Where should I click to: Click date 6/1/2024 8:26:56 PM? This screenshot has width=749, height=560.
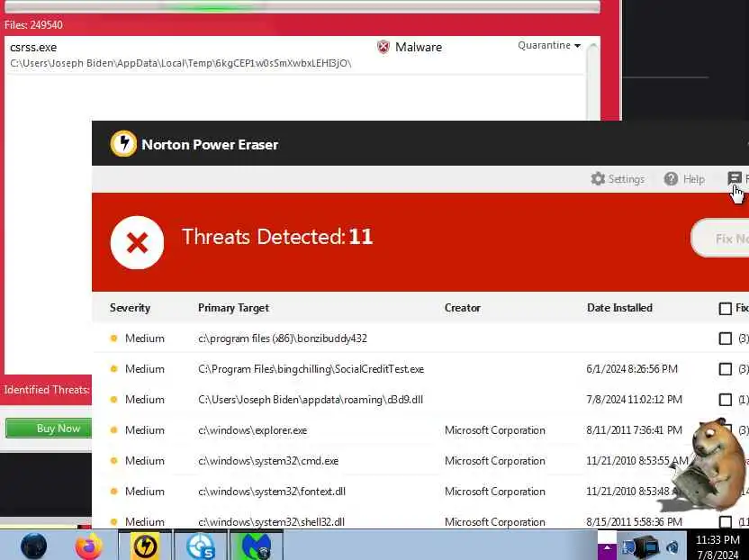pyautogui.click(x=632, y=369)
